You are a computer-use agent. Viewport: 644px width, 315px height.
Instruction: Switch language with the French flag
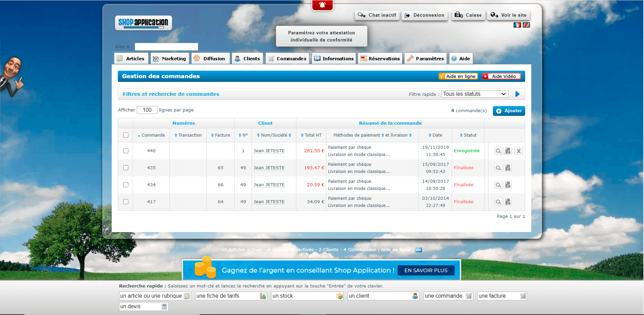(x=517, y=25)
